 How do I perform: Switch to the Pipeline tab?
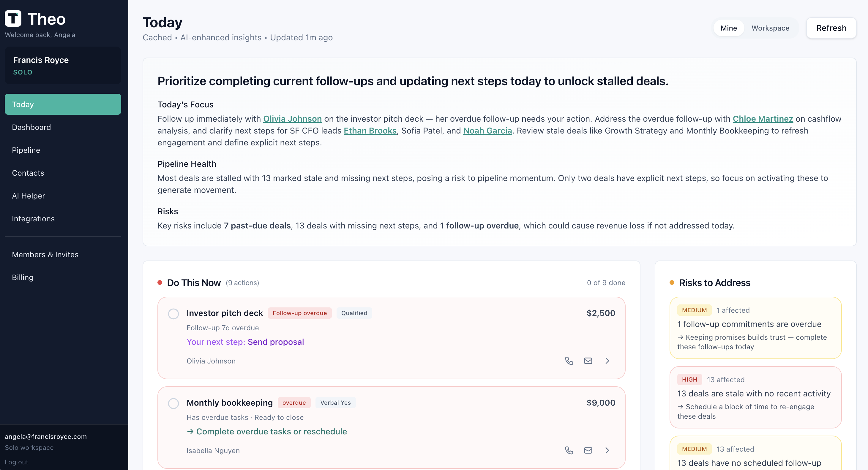coord(26,150)
